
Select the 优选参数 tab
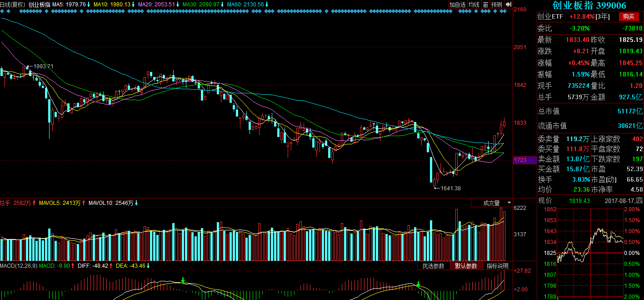click(433, 266)
